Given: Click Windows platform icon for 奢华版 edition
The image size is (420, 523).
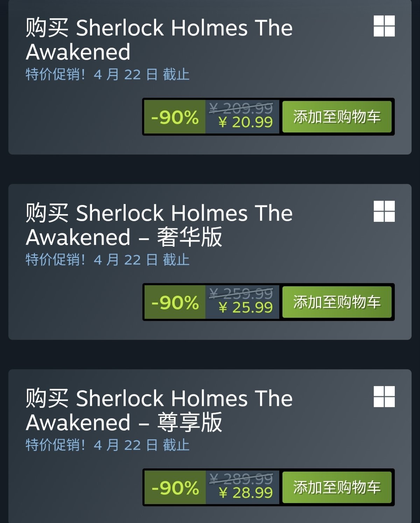Looking at the screenshot, I should click(x=384, y=211).
